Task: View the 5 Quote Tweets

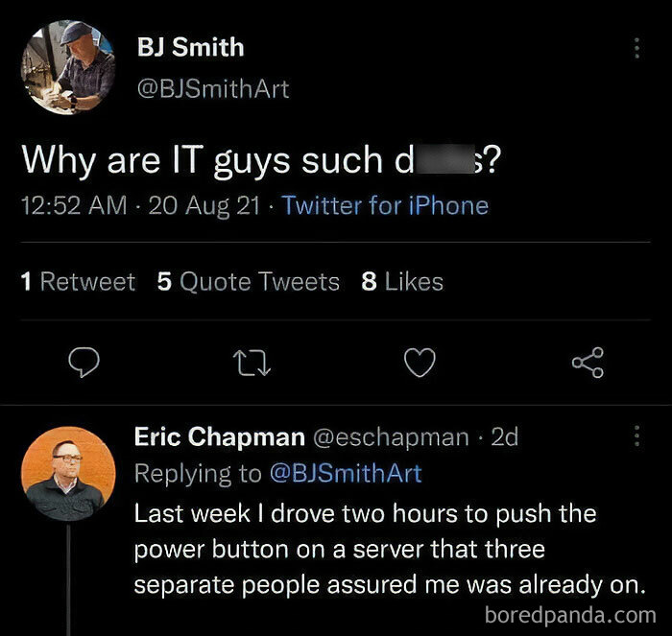Action: pyautogui.click(x=248, y=282)
